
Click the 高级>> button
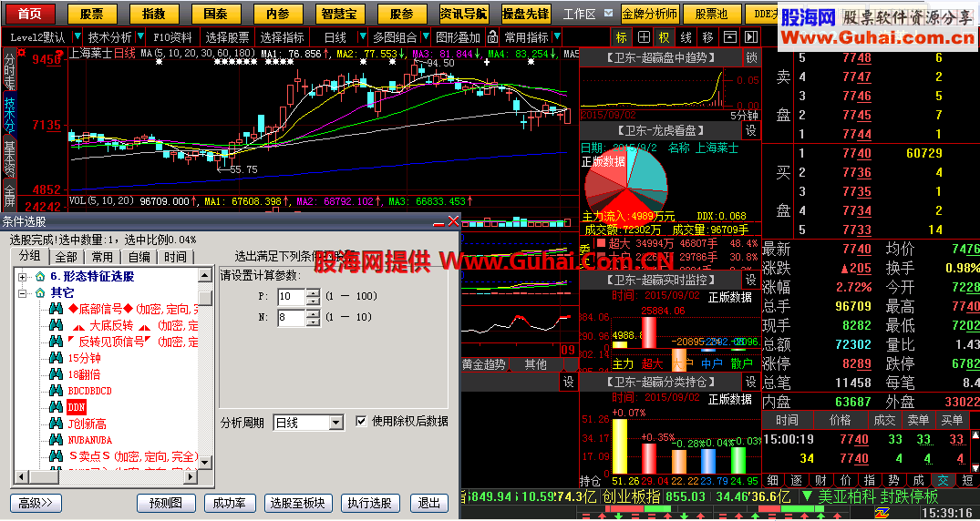pyautogui.click(x=36, y=503)
